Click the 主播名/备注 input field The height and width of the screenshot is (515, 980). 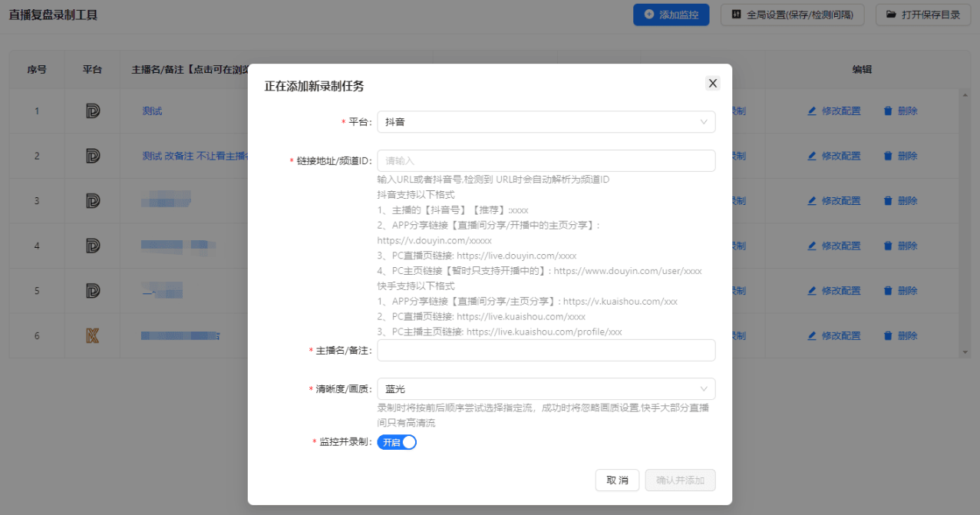pos(546,350)
